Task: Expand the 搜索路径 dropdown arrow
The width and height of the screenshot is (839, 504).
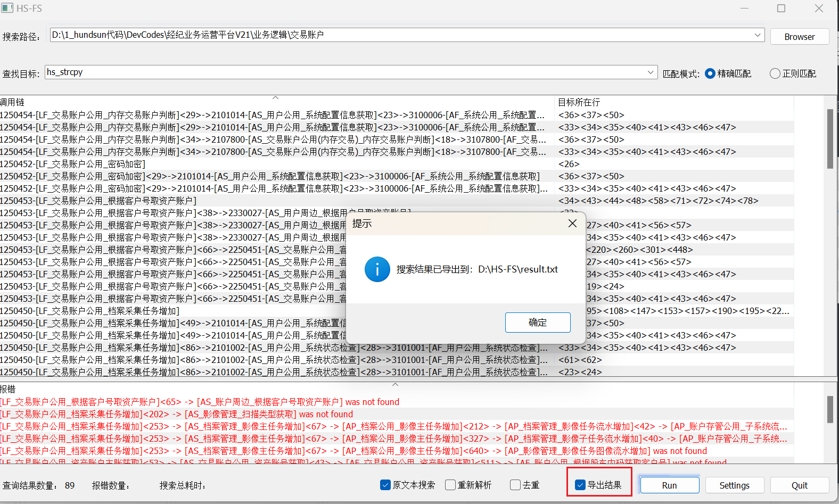Action: pos(758,35)
